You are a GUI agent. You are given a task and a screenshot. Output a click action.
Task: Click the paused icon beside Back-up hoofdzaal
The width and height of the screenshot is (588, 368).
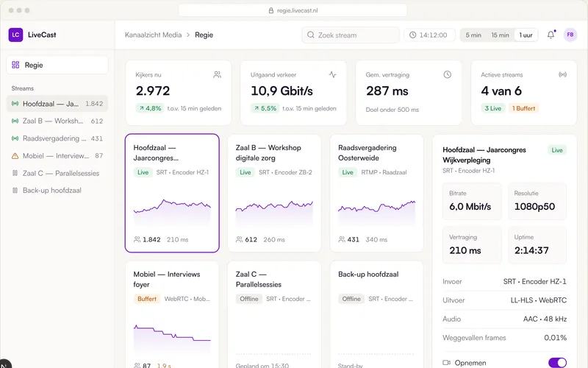pos(15,191)
